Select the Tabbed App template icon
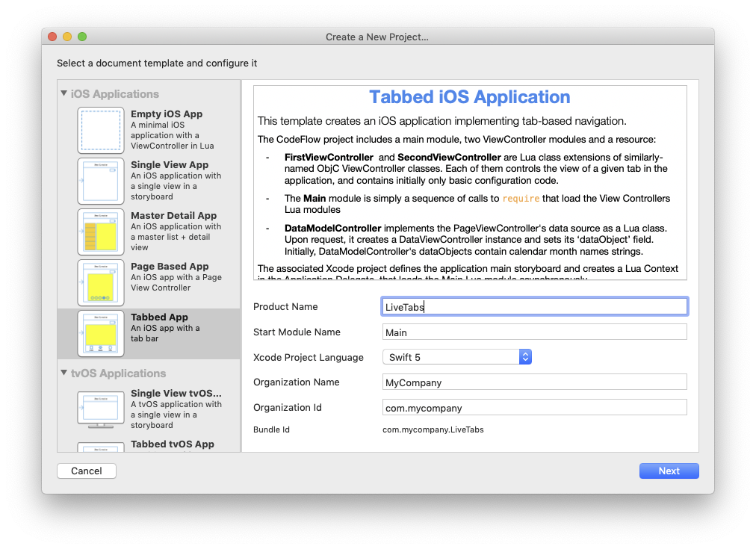Image resolution: width=756 pixels, height=549 pixels. [x=101, y=334]
